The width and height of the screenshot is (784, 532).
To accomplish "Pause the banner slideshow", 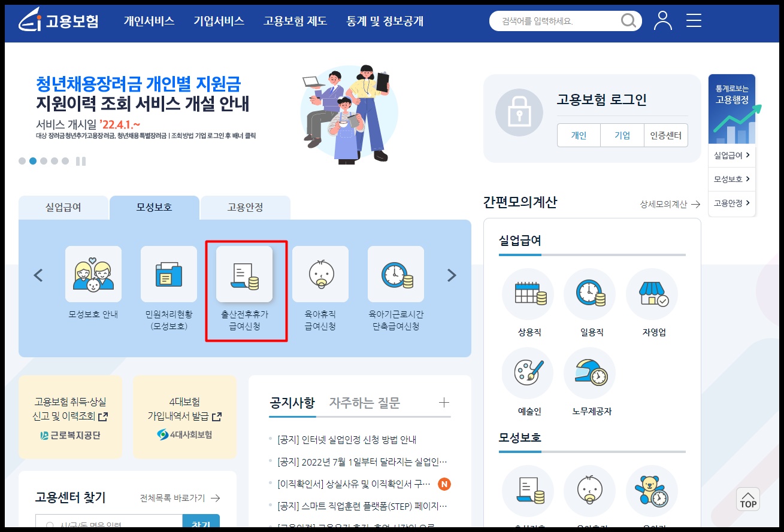I will click(x=81, y=161).
